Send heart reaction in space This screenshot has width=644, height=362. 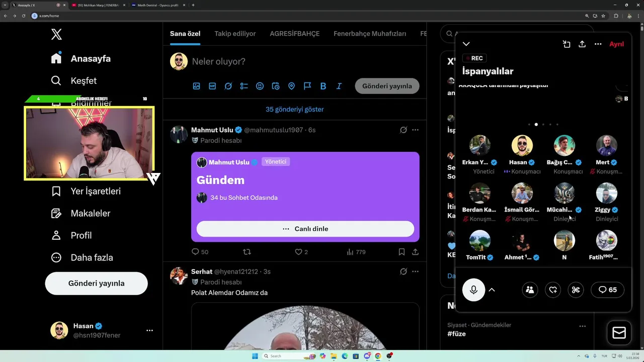(553, 290)
